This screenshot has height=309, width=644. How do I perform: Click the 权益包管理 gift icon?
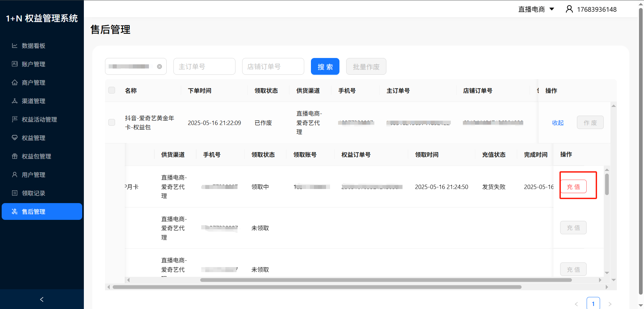coord(14,156)
